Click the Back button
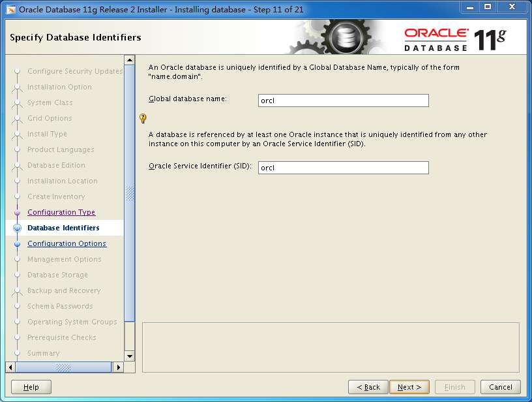The height and width of the screenshot is (402, 532). point(368,387)
